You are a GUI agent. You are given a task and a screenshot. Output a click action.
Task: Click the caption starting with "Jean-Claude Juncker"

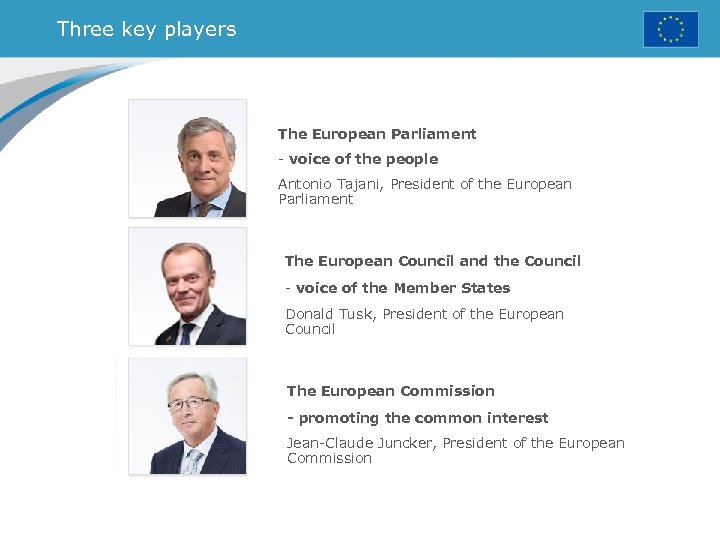(x=455, y=443)
